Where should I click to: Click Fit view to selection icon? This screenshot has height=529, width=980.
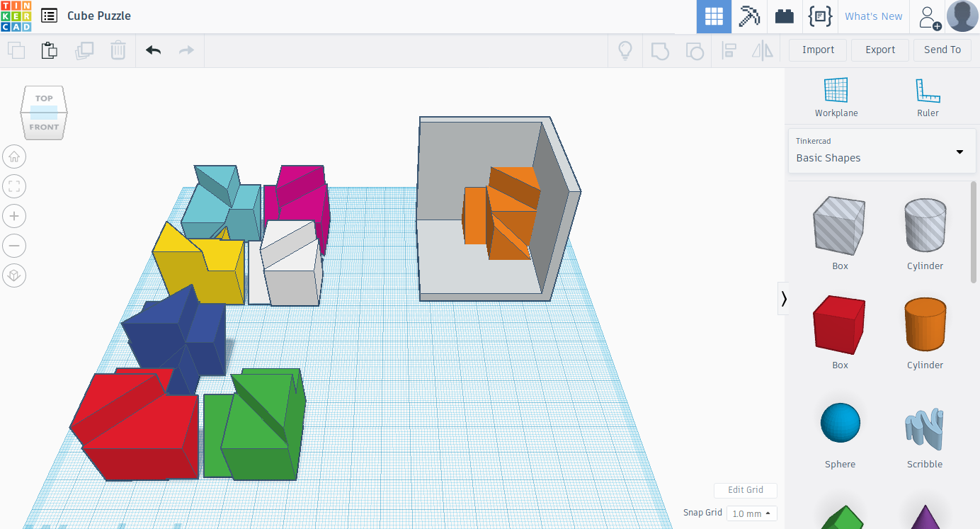point(14,186)
